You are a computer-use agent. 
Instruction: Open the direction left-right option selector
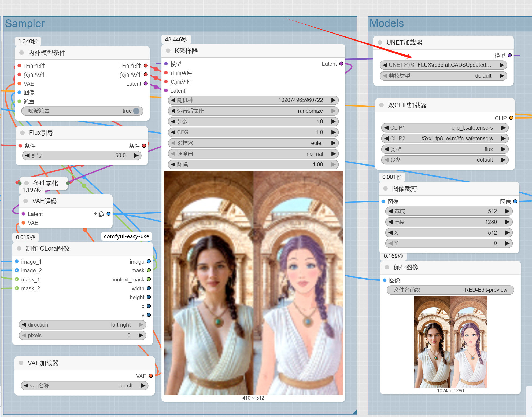pos(82,325)
